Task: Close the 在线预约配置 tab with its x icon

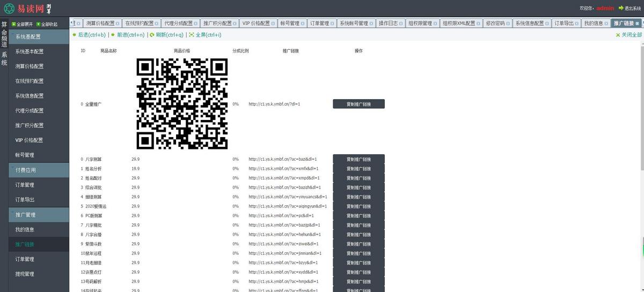Action: pyautogui.click(x=158, y=24)
